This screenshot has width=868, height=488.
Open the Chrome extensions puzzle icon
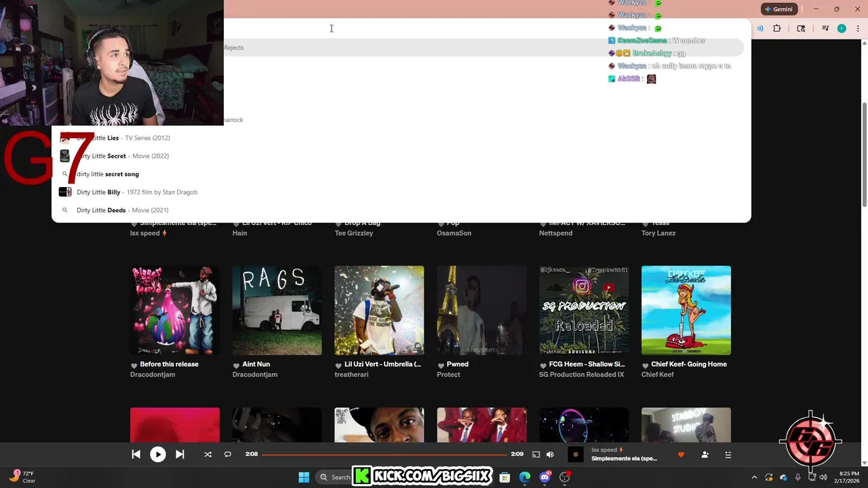[777, 28]
